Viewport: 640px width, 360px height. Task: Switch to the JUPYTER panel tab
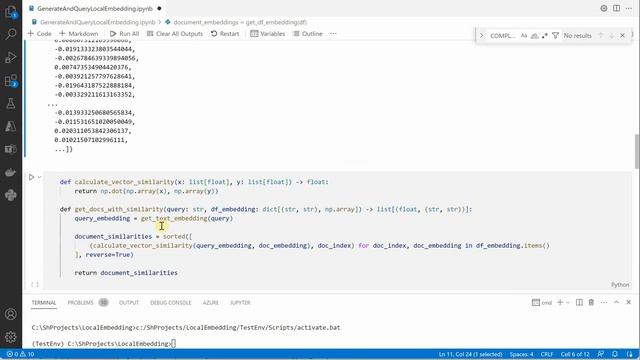coord(240,302)
